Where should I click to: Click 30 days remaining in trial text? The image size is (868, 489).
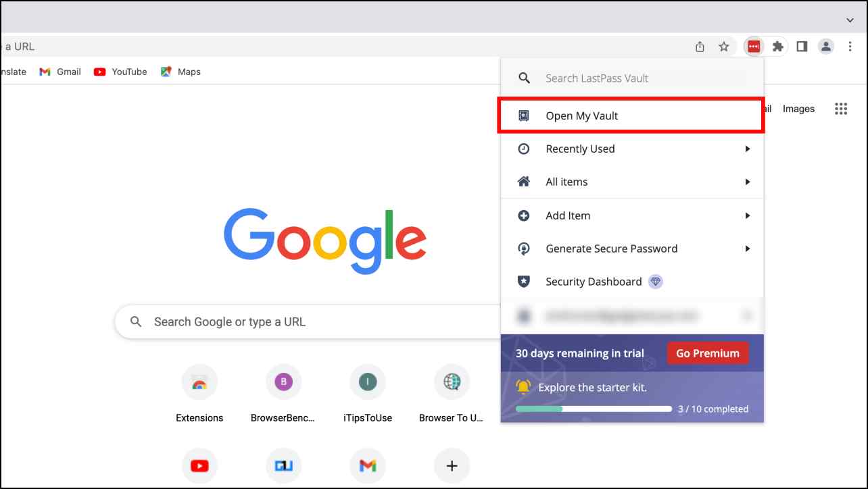click(580, 353)
